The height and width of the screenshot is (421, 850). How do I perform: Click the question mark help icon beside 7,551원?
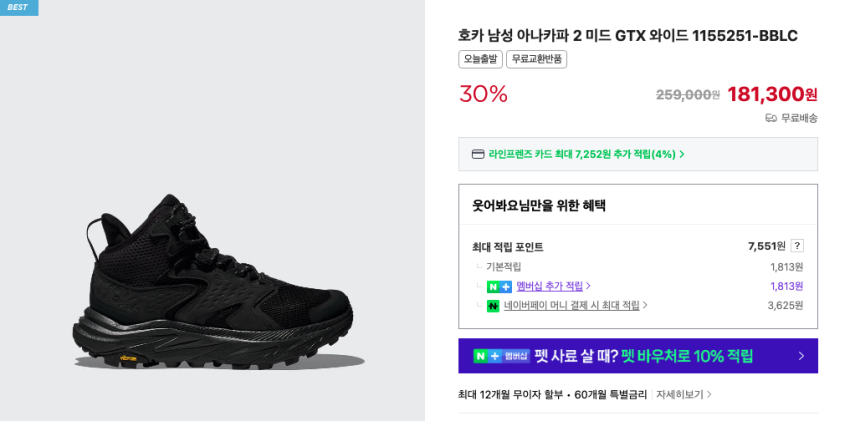[x=797, y=246]
